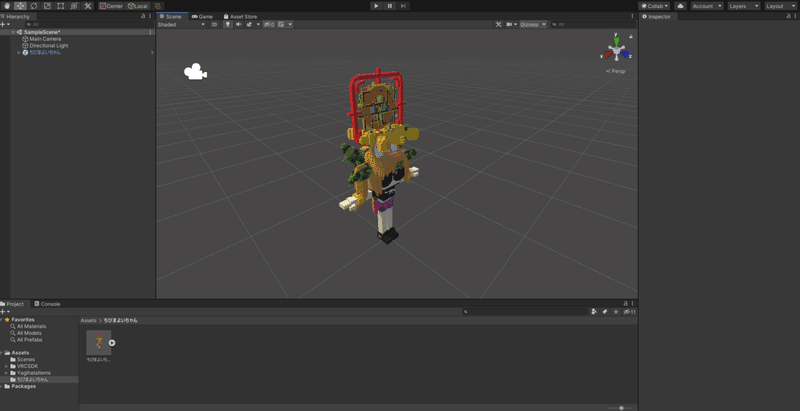Select Directional Light in Hierarchy
This screenshot has width=800, height=411.
point(48,45)
